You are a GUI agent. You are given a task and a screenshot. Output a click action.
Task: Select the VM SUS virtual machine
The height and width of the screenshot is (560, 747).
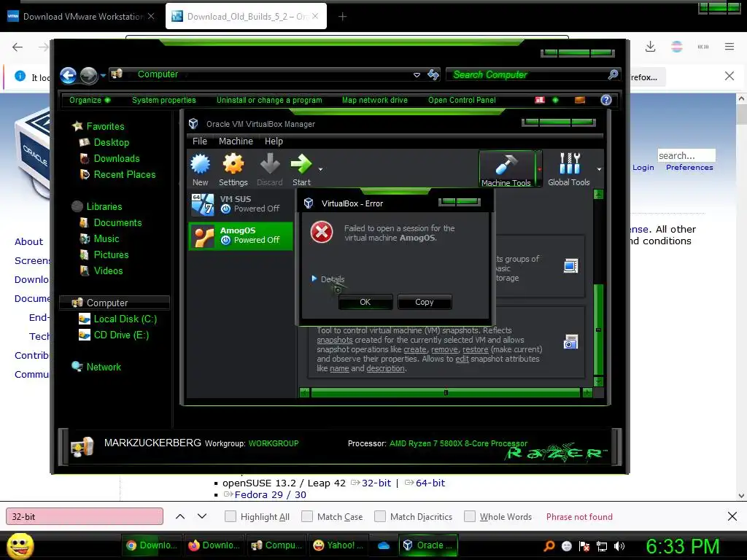coord(241,204)
